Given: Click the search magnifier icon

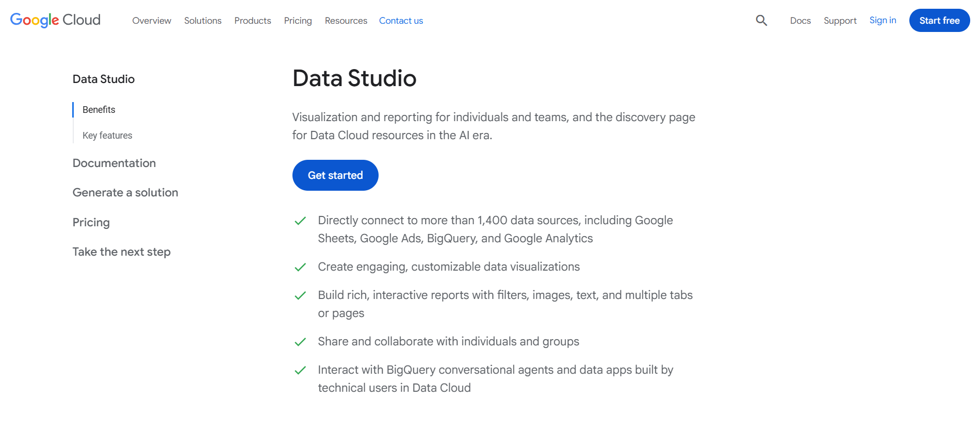Looking at the screenshot, I should [761, 21].
